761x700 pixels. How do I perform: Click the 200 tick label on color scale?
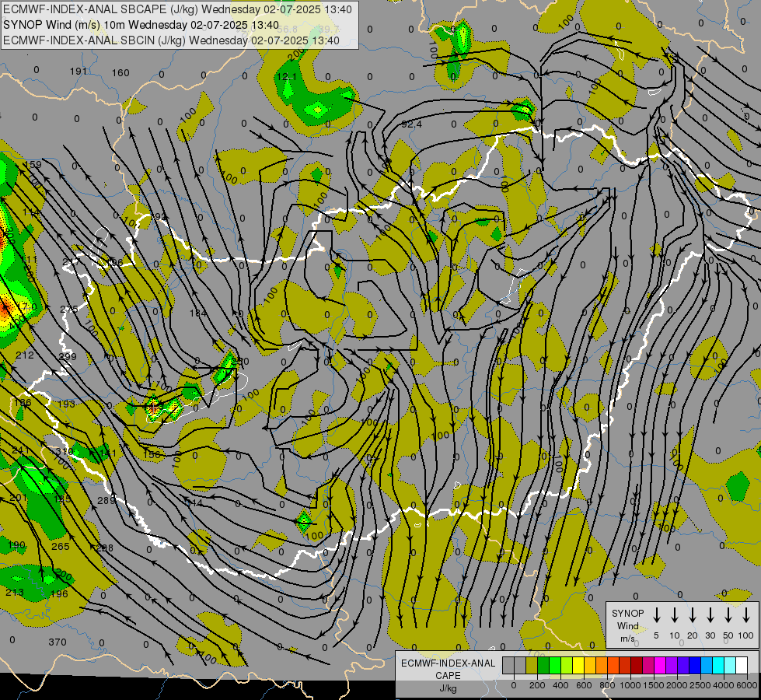(x=537, y=685)
